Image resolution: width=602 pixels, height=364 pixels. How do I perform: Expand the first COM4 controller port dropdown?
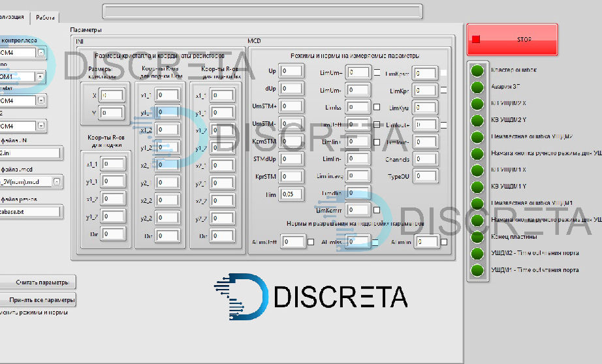point(41,52)
